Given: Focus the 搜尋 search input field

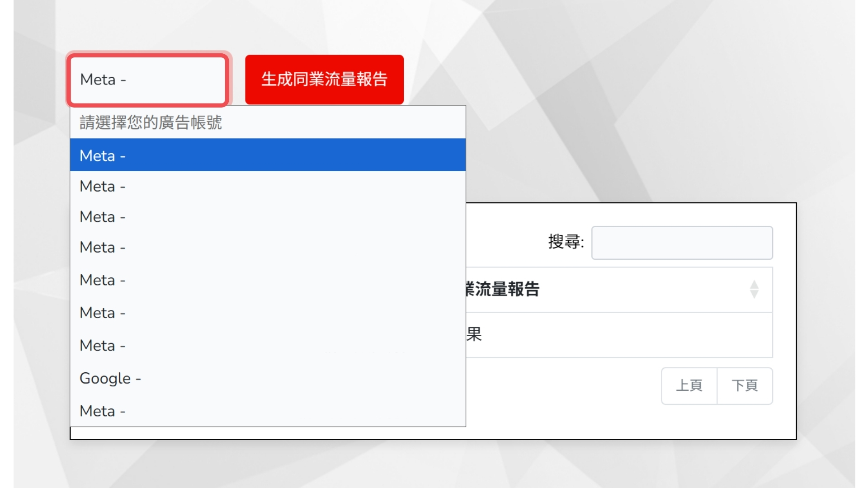Looking at the screenshot, I should [682, 243].
